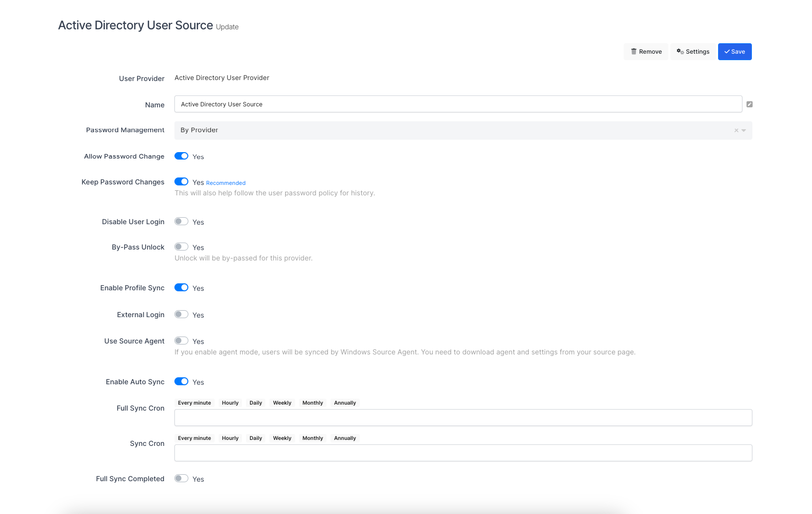Pick Every minute preset for Sync Cron
This screenshot has width=812, height=514.
(194, 438)
